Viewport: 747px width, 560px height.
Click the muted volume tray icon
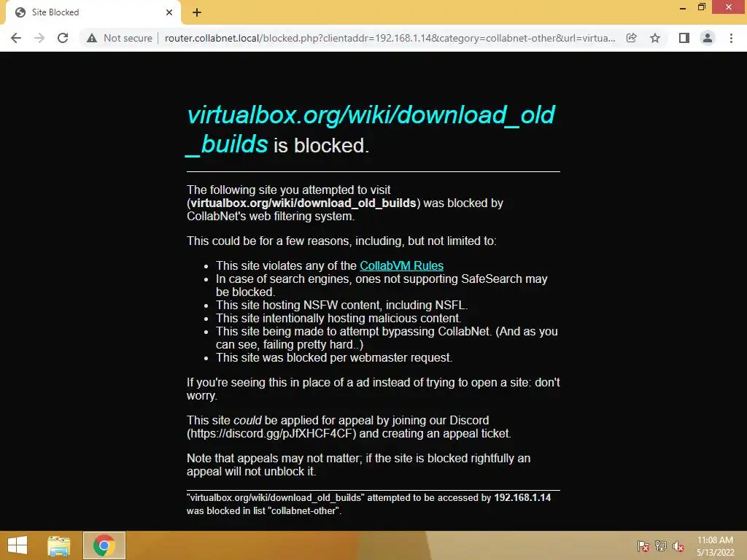(x=678, y=546)
